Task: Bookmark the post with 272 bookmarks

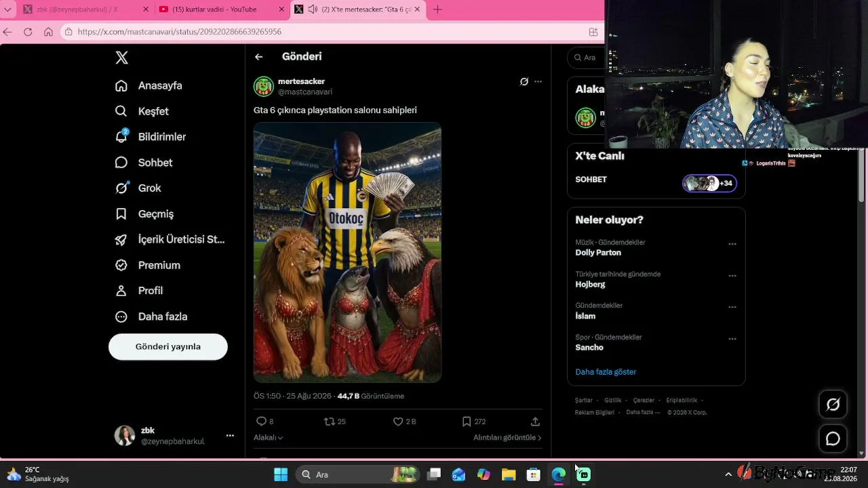Action: 467,422
